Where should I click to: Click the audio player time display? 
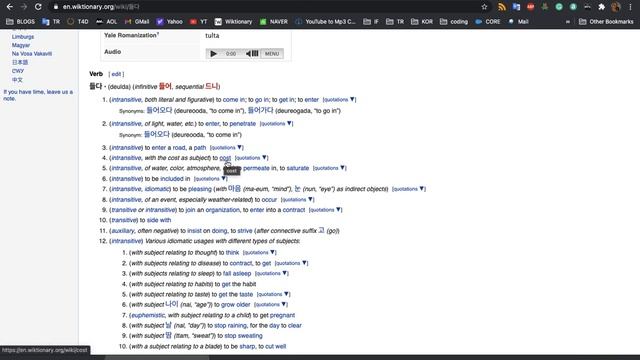(231, 53)
